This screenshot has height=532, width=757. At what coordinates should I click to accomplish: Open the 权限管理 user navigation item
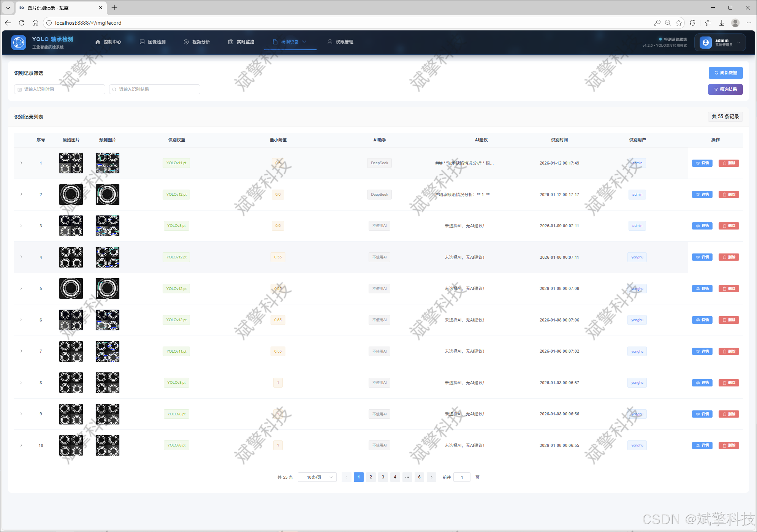tap(340, 42)
